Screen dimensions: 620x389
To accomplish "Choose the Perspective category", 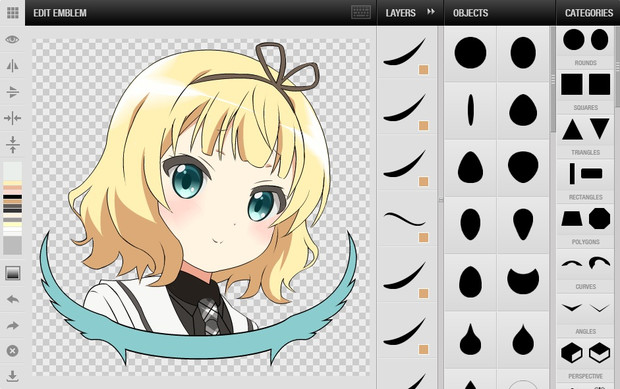I will point(586,360).
